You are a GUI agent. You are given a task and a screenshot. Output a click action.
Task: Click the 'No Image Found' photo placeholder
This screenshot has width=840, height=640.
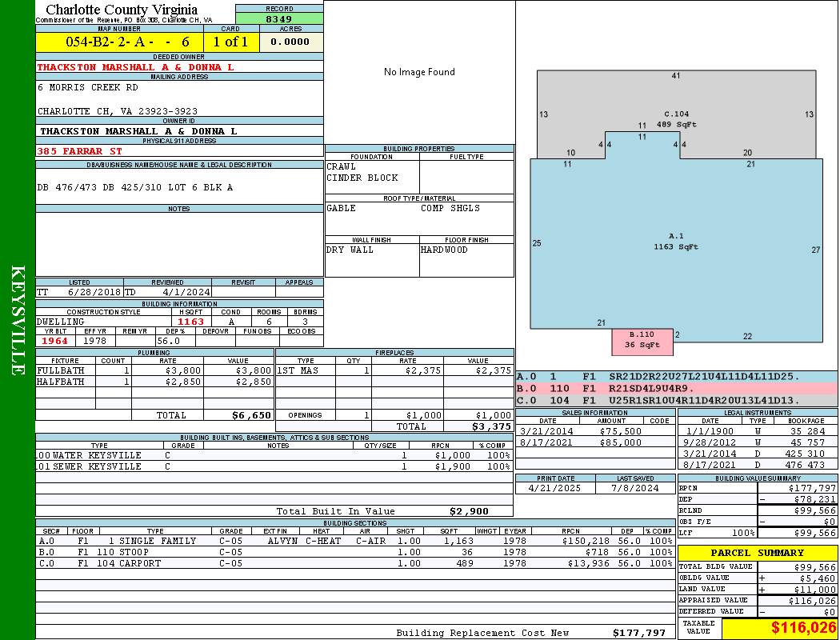419,72
